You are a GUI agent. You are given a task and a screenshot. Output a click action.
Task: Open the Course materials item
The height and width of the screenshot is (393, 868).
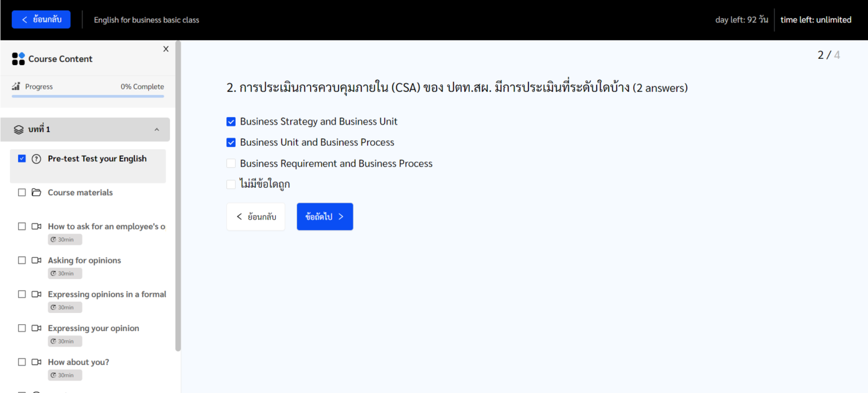point(80,193)
